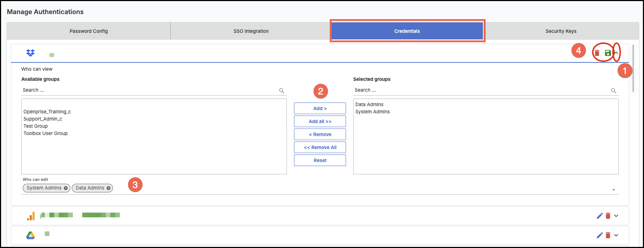Click the search icon in Available groups
This screenshot has height=248, width=644.
click(x=282, y=91)
